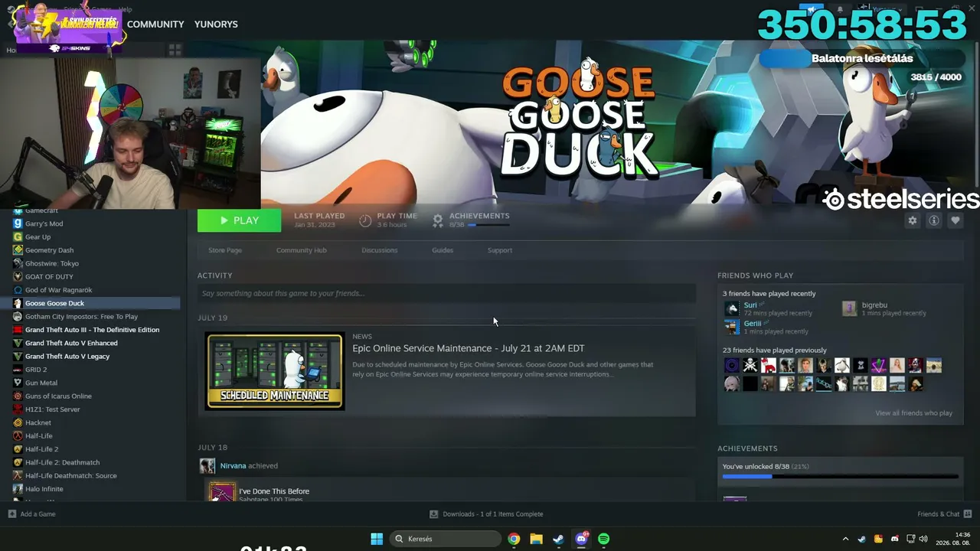Viewport: 980px width, 551px height.
Task: Open the Discussions tab
Action: coord(380,250)
